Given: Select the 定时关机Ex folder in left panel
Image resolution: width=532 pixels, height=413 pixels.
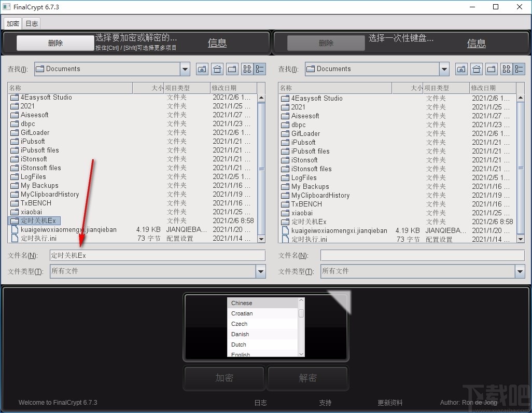Looking at the screenshot, I should 35,220.
